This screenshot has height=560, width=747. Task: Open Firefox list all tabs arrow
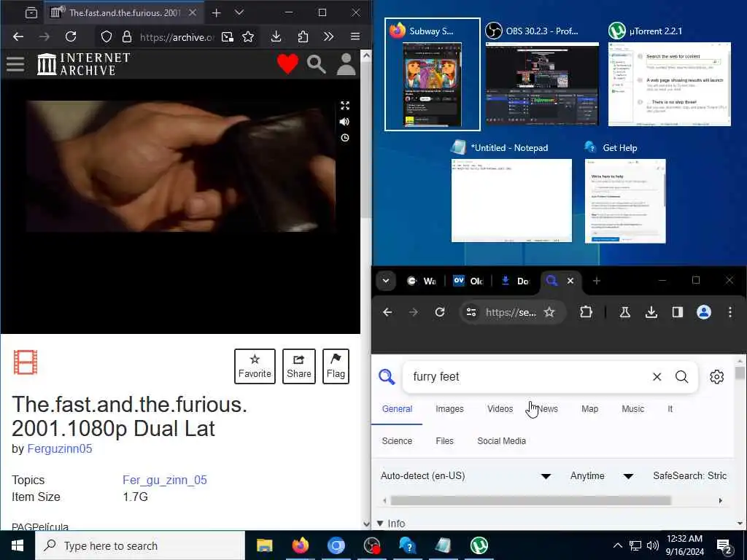pos(239,12)
